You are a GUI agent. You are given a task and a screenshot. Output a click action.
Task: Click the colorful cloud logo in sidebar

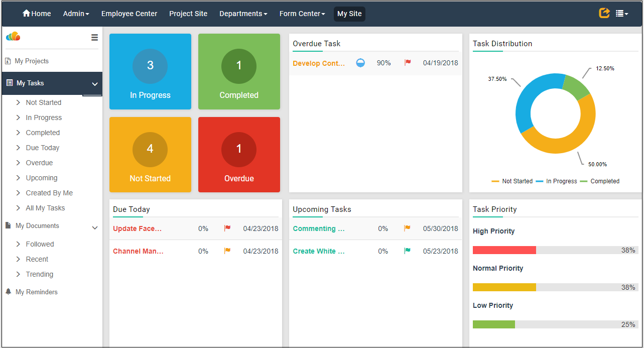[13, 36]
